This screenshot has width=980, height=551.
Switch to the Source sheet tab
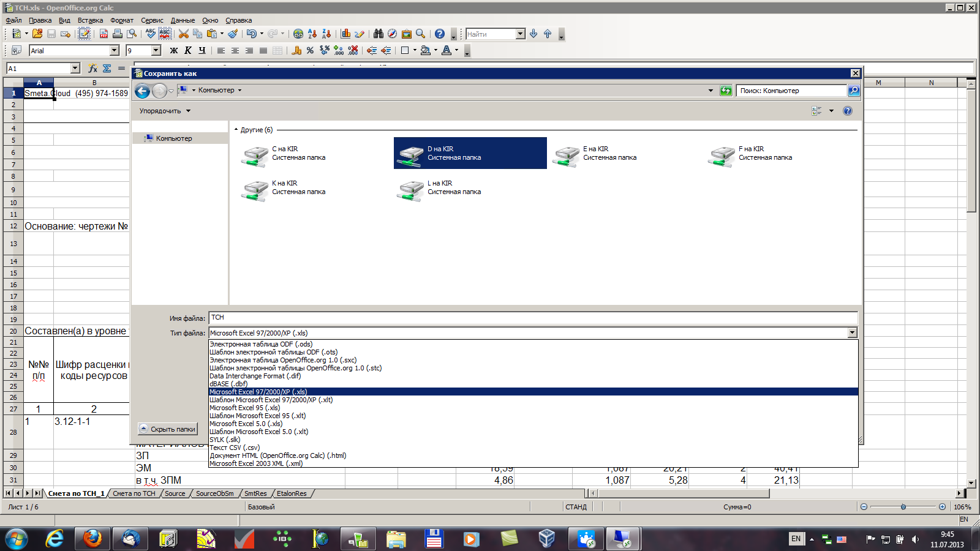175,493
